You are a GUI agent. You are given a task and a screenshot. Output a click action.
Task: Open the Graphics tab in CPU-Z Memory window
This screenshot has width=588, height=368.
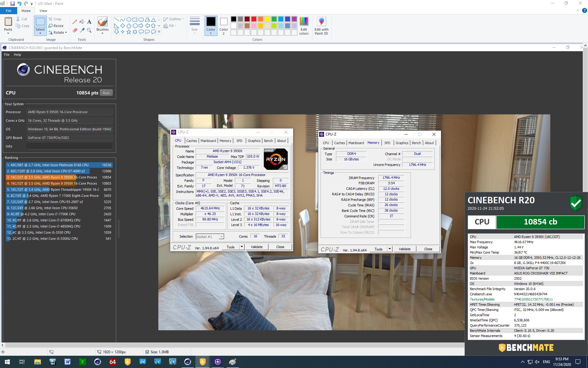pos(402,143)
